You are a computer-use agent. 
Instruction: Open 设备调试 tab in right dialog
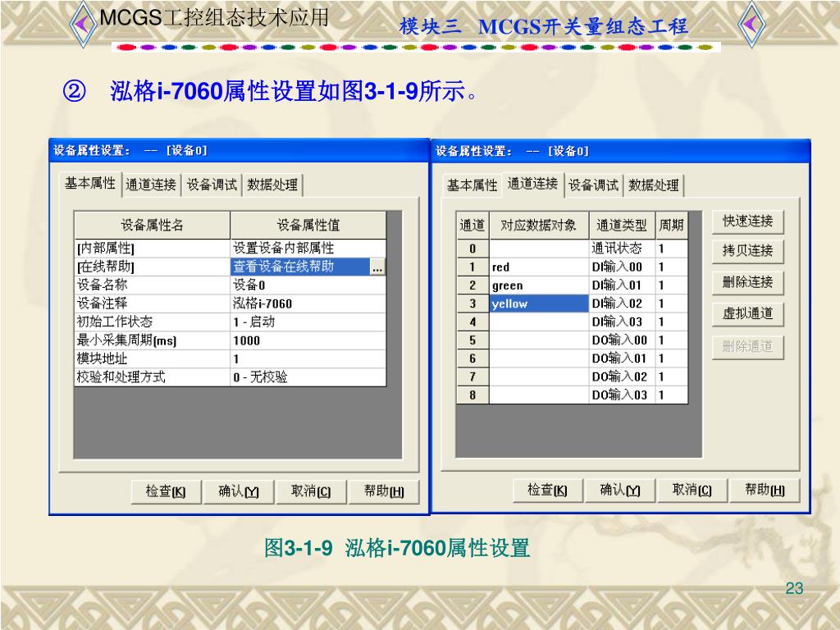pyautogui.click(x=594, y=185)
